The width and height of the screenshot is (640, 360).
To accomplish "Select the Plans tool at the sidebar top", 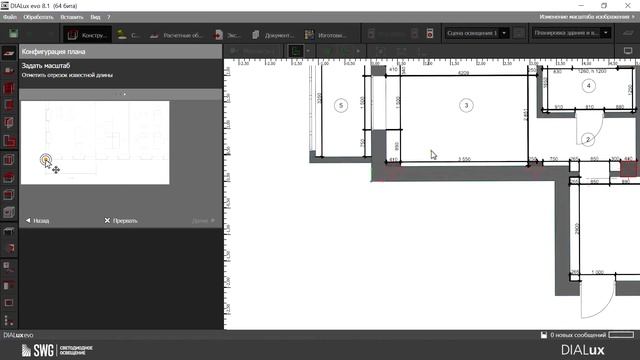I will pos(9,53).
